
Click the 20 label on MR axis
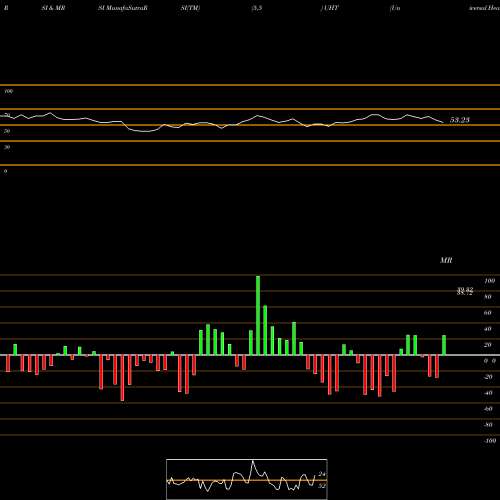[x=488, y=345]
